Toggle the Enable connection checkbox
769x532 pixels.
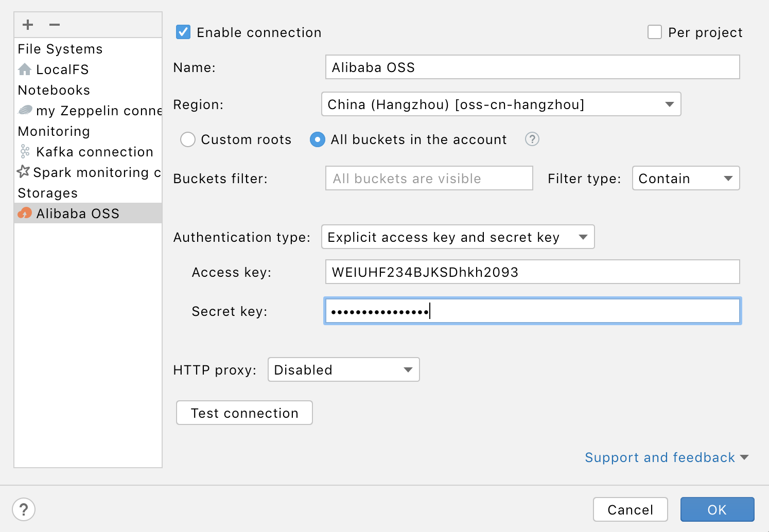183,32
